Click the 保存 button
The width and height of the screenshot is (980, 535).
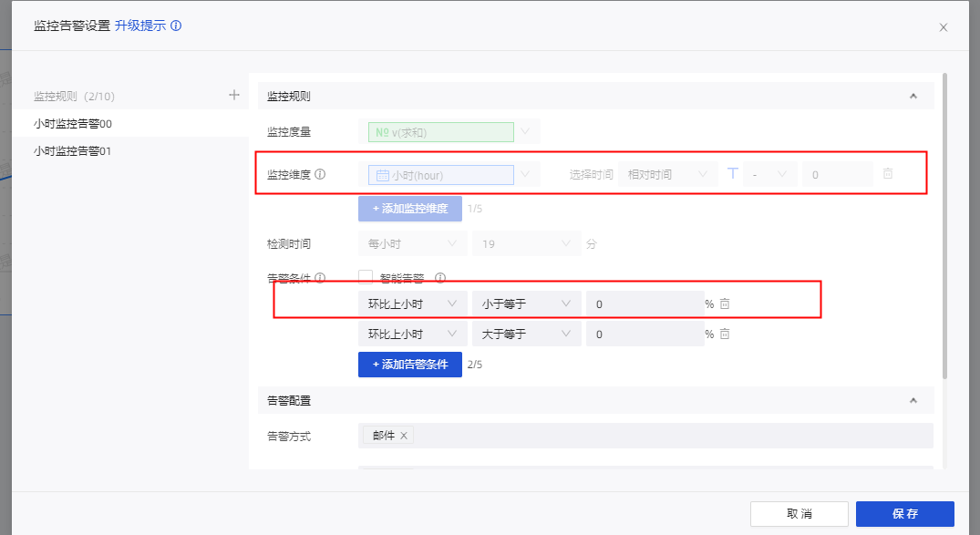pyautogui.click(x=904, y=514)
